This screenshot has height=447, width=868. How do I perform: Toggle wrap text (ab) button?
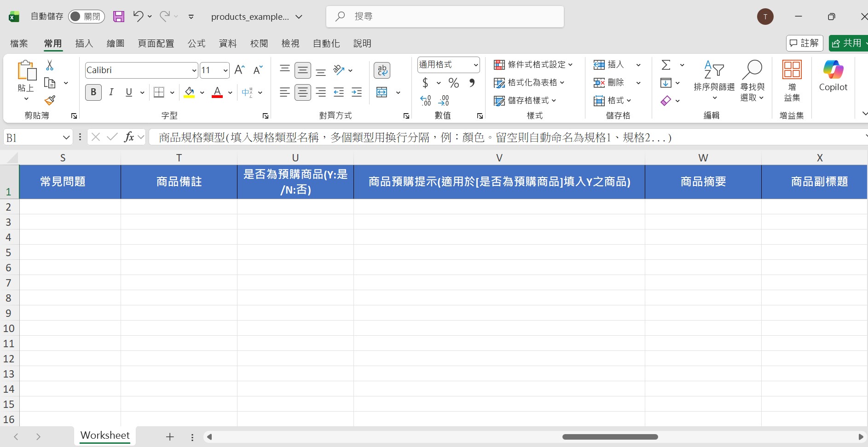[x=382, y=70]
